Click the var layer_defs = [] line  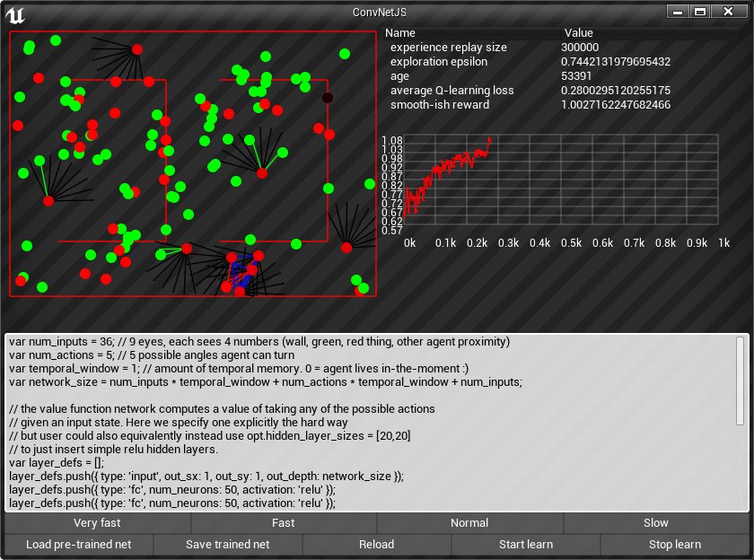pyautogui.click(x=57, y=463)
